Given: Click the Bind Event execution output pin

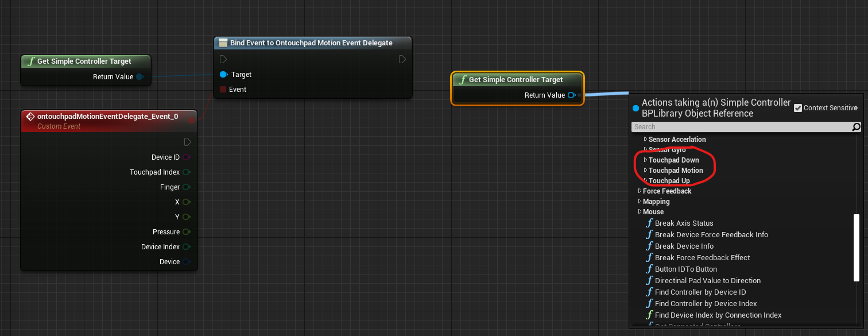Looking at the screenshot, I should (x=402, y=59).
